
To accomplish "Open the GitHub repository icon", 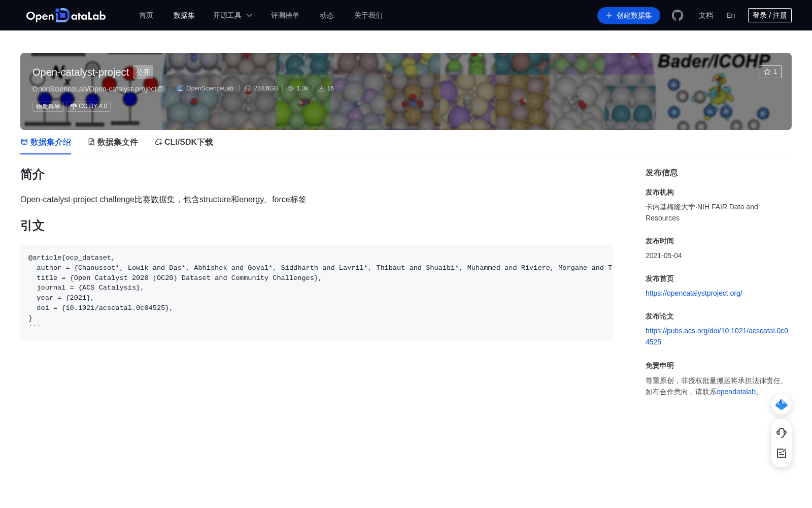I will (x=678, y=15).
